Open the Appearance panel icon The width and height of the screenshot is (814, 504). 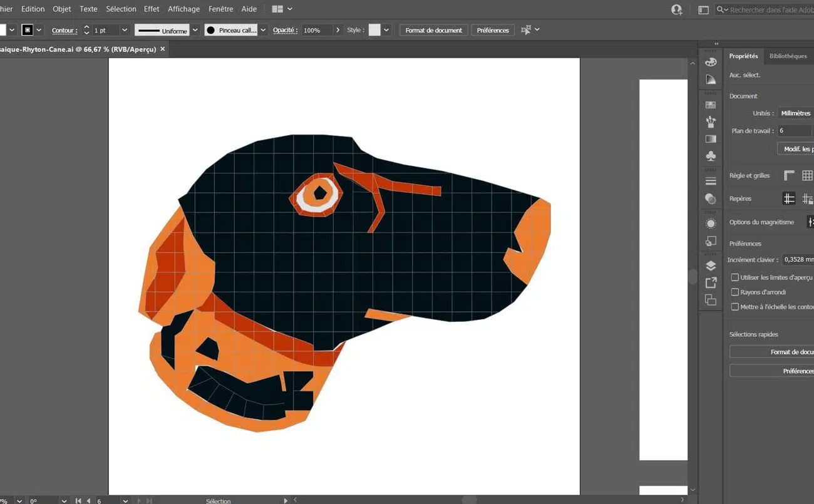711,224
